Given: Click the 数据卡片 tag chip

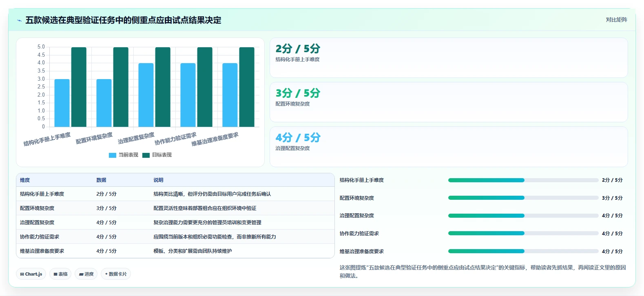Looking at the screenshot, I should tap(116, 274).
